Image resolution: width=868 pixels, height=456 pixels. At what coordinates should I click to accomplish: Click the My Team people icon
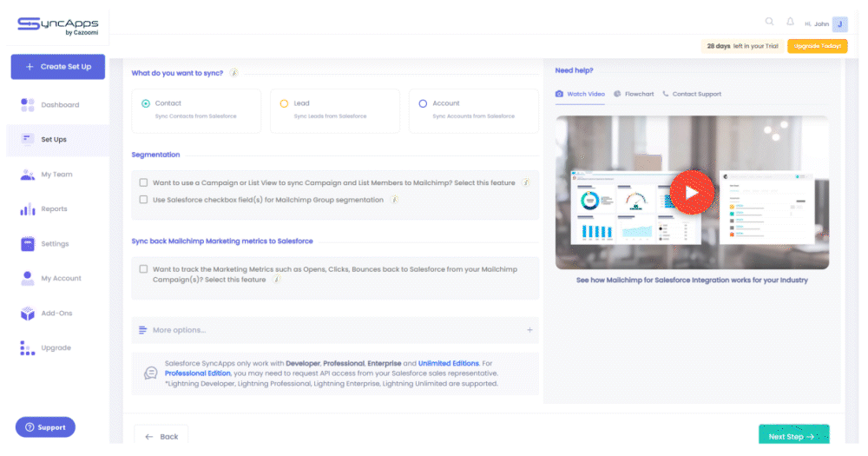(x=27, y=175)
